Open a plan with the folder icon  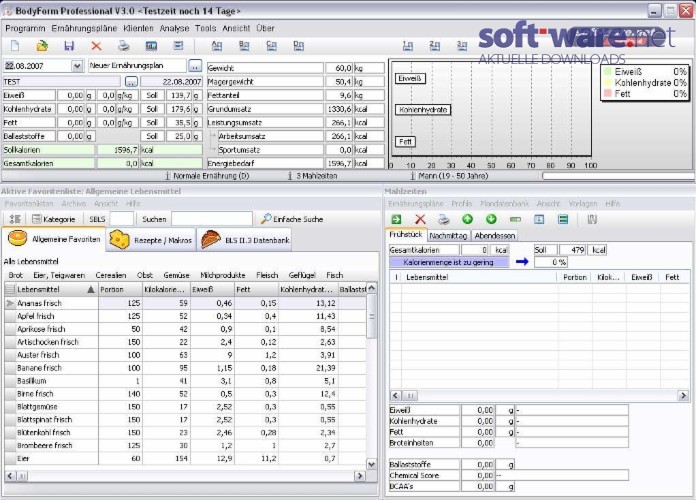tap(42, 45)
